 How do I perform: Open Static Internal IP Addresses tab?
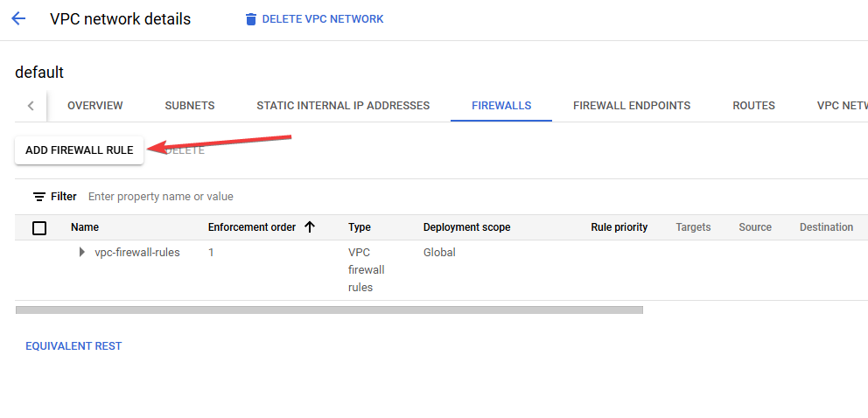343,106
